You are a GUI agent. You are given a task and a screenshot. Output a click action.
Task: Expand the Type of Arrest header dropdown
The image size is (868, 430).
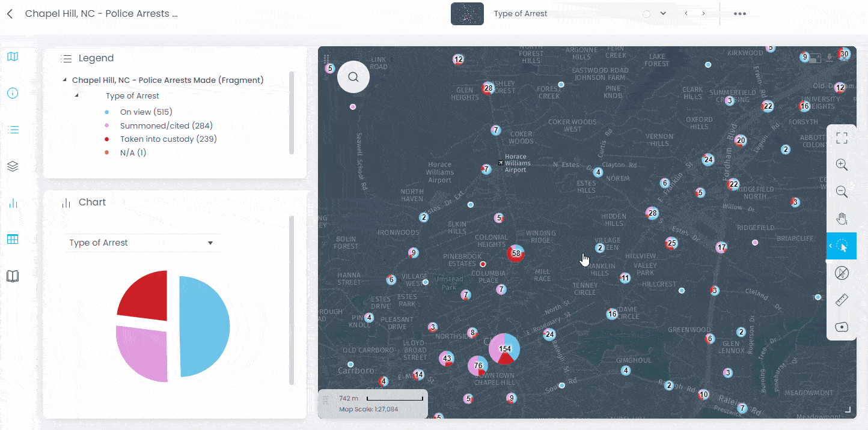click(663, 13)
